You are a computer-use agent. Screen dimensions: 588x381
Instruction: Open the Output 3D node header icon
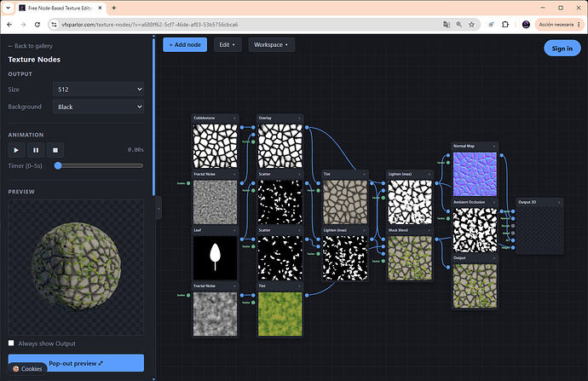click(559, 203)
